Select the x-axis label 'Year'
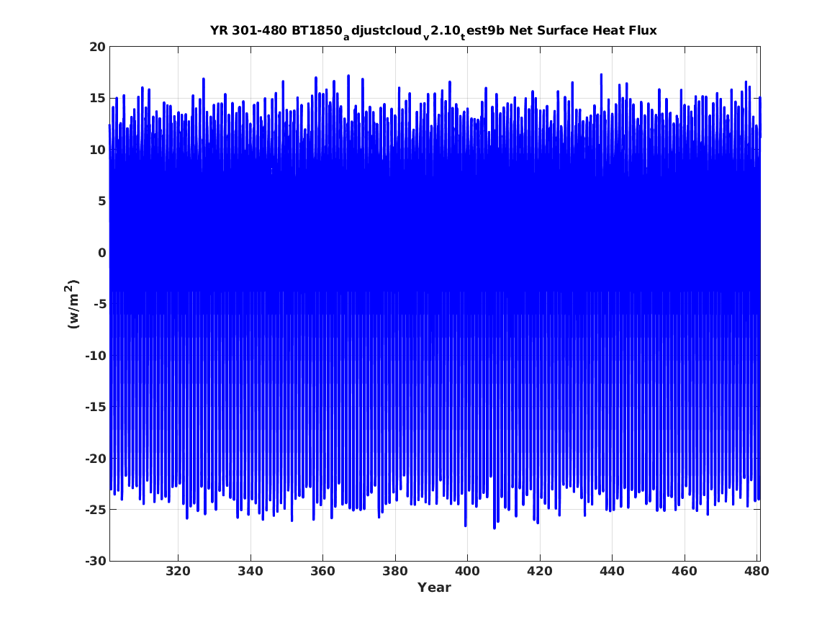Image resolution: width=840 pixels, height=630 pixels. point(434,588)
